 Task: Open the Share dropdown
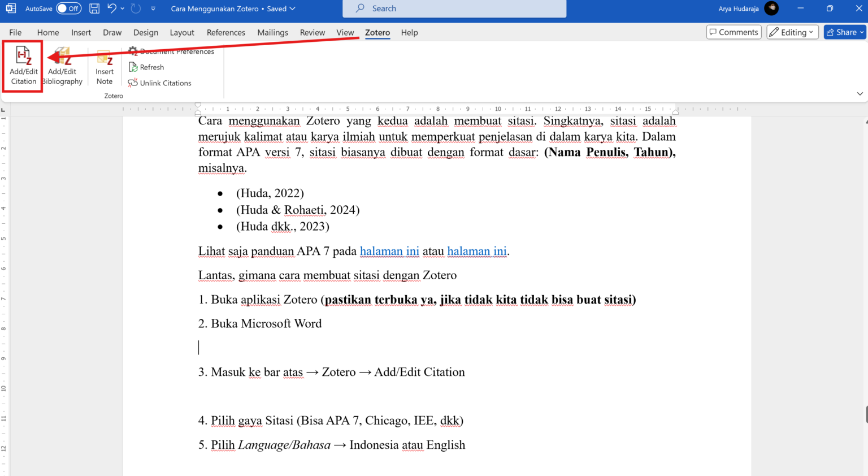coord(862,32)
